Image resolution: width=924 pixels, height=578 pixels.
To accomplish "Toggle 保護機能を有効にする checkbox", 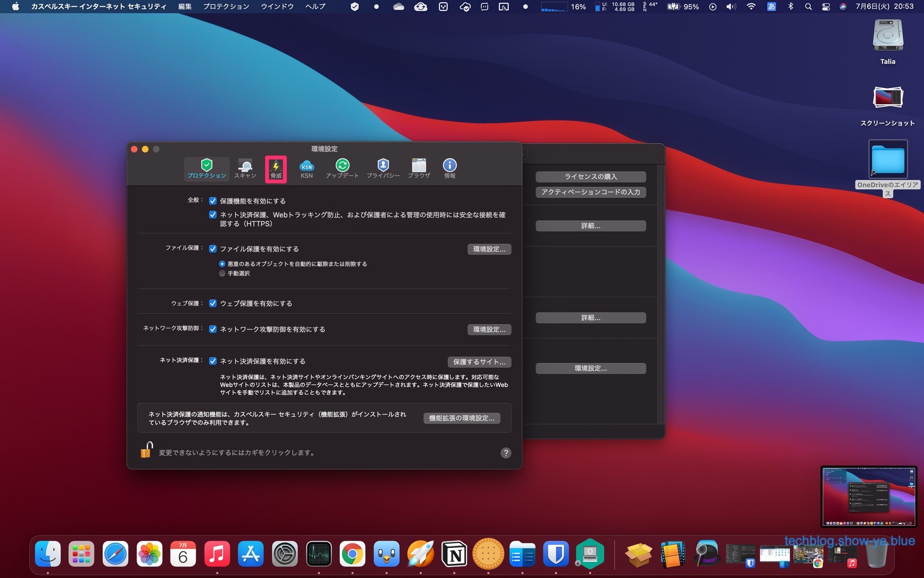I will pos(213,201).
